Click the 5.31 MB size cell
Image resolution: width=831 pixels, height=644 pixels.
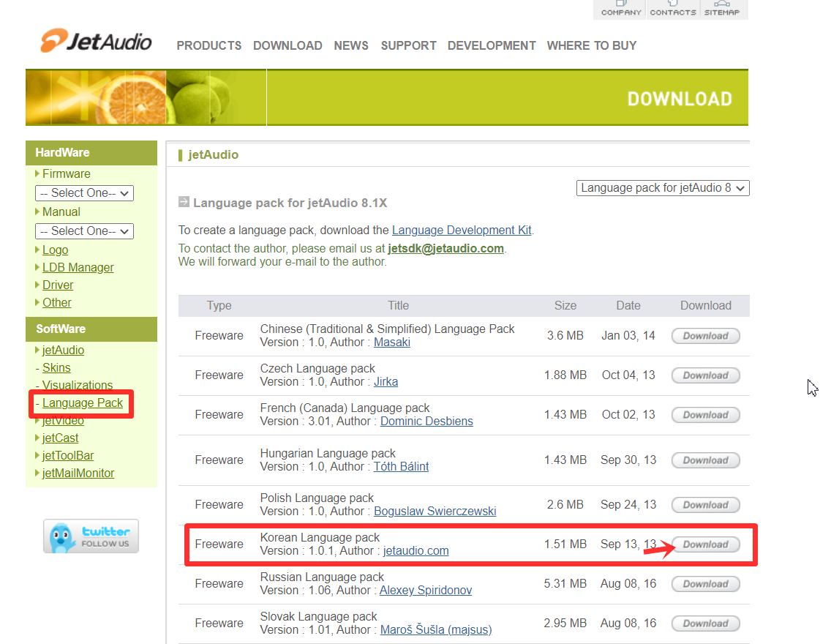(x=565, y=583)
